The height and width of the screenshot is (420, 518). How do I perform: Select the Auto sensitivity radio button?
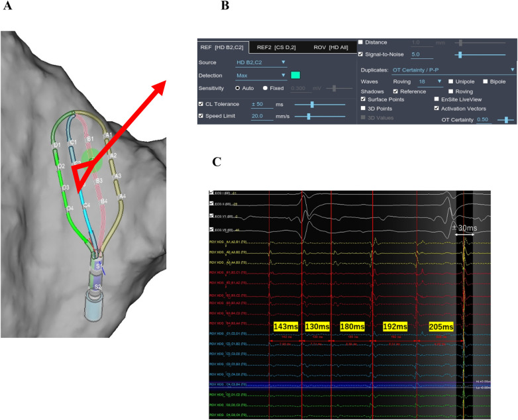(x=238, y=88)
